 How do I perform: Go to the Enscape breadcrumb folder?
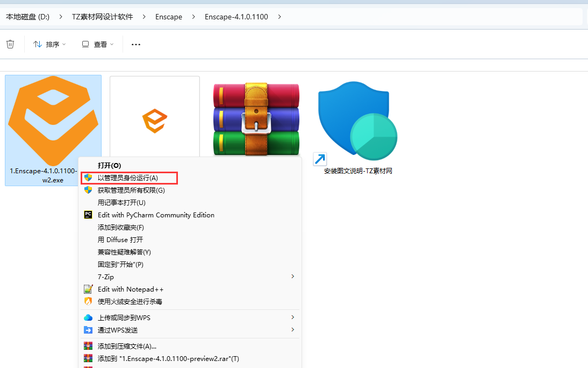click(169, 17)
